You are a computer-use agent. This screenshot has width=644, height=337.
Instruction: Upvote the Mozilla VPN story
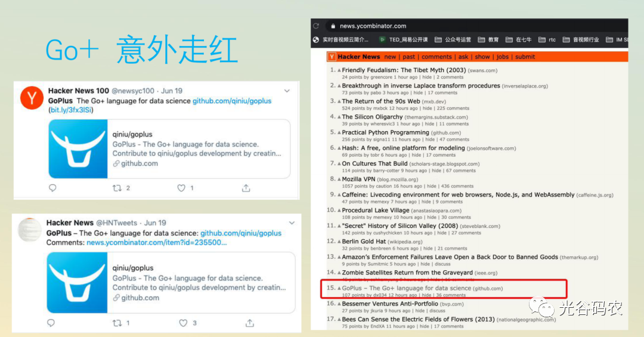pyautogui.click(x=339, y=180)
